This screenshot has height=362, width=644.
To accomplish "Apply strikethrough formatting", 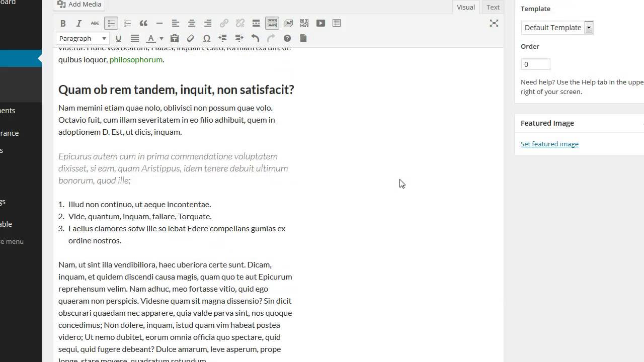I will (x=95, y=23).
